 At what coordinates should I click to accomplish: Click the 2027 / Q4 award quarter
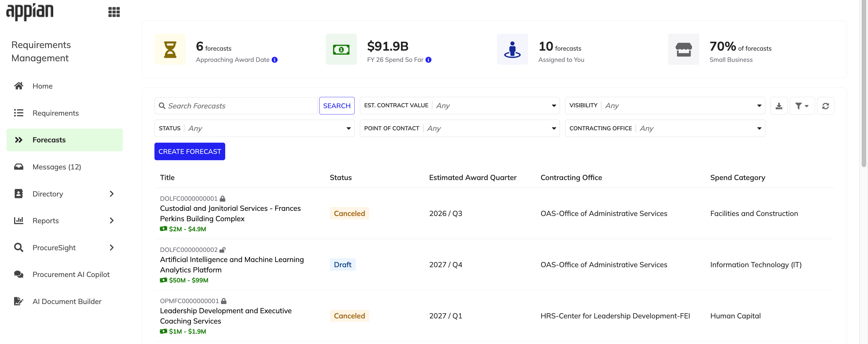446,265
